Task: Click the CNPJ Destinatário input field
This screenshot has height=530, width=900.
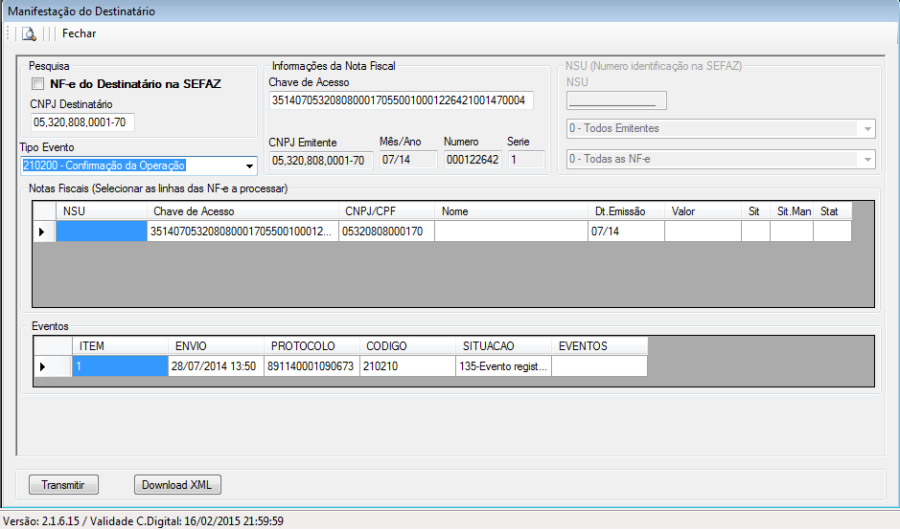Action: [83, 122]
